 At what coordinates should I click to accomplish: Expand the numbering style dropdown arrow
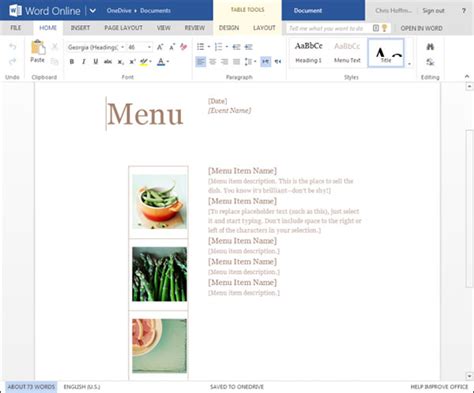pos(227,47)
